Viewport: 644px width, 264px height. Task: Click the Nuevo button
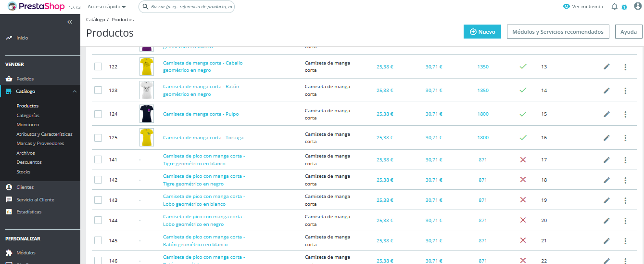point(482,32)
